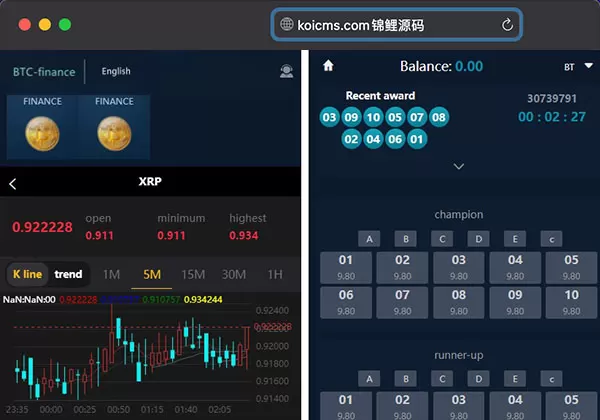The image size is (600, 420).
Task: Click the globe icon in address bar
Action: pyautogui.click(x=287, y=25)
